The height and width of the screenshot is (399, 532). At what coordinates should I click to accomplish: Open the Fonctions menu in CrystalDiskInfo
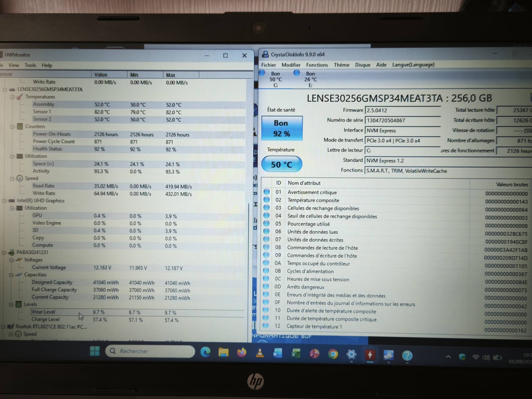pyautogui.click(x=317, y=65)
